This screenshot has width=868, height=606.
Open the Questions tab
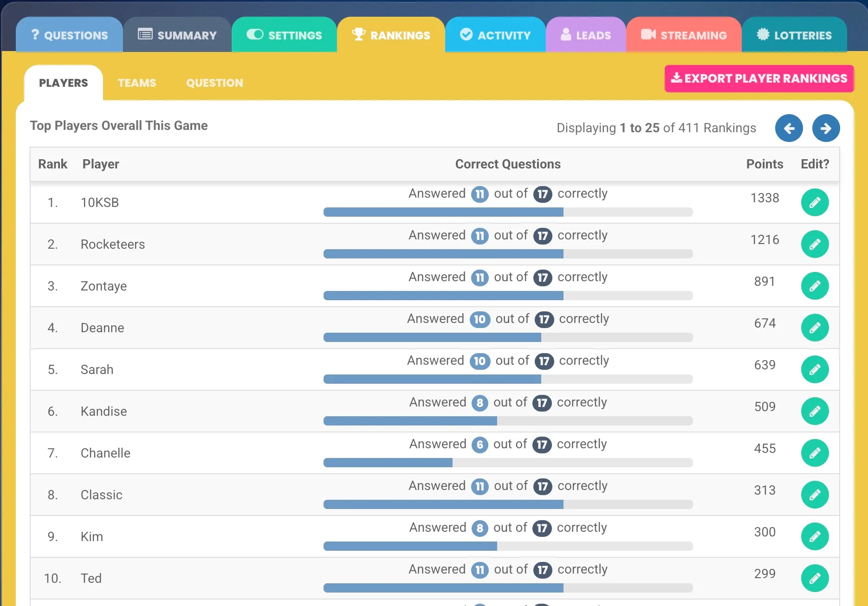[70, 35]
